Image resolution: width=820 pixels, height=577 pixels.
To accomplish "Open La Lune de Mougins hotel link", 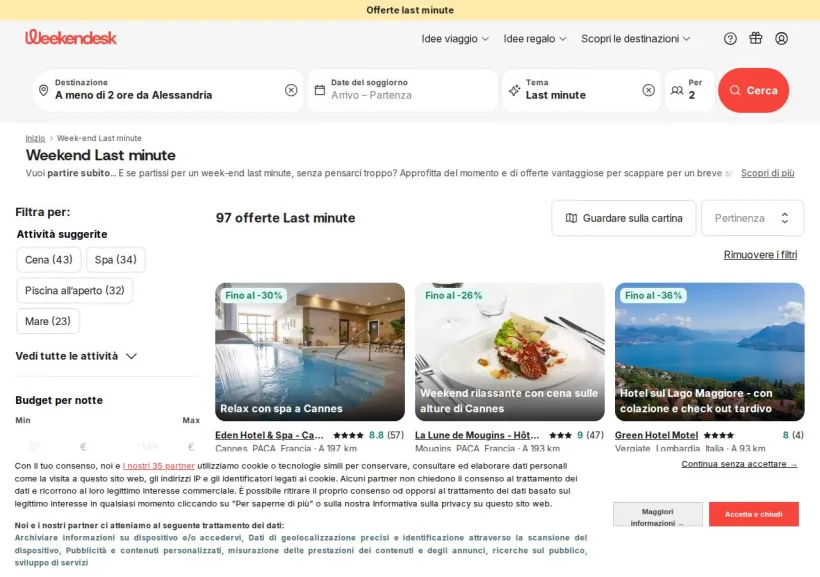I will pyautogui.click(x=477, y=435).
